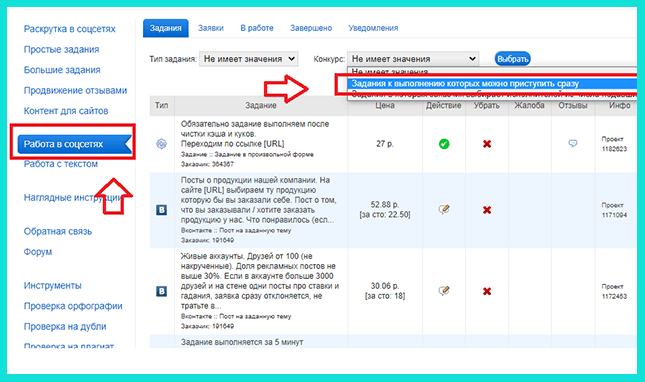645x382 pixels.
Task: Choose the top 'Не имеет значения' option in the list
Action: point(492,72)
